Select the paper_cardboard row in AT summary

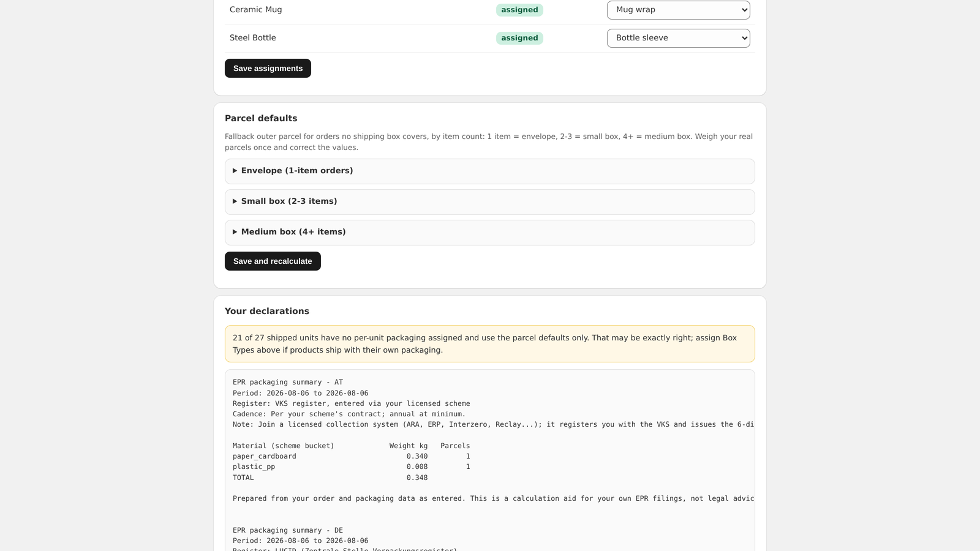(352, 456)
